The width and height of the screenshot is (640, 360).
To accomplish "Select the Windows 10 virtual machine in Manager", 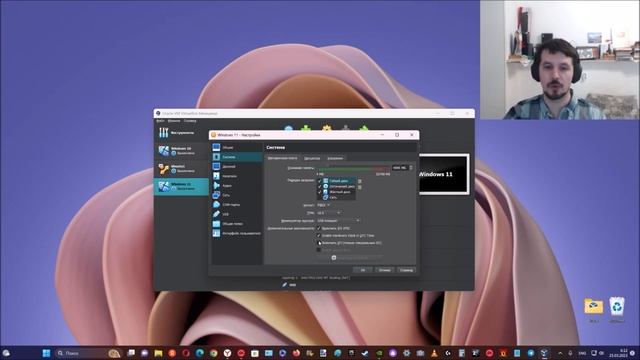I will click(x=181, y=151).
